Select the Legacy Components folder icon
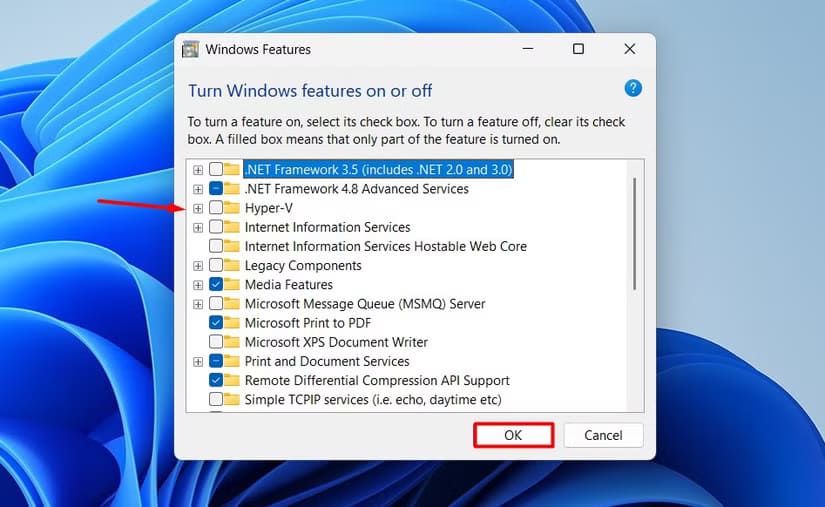The height and width of the screenshot is (507, 825). pyautogui.click(x=232, y=266)
